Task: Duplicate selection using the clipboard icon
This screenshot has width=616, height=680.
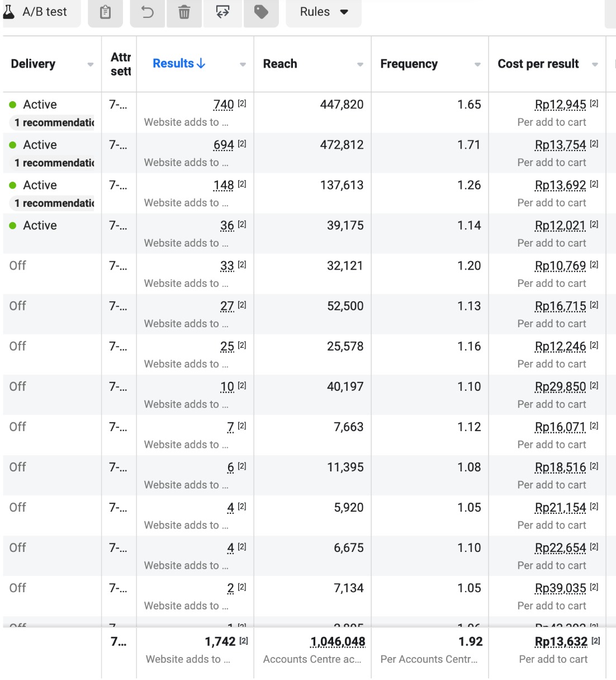Action: [x=106, y=13]
